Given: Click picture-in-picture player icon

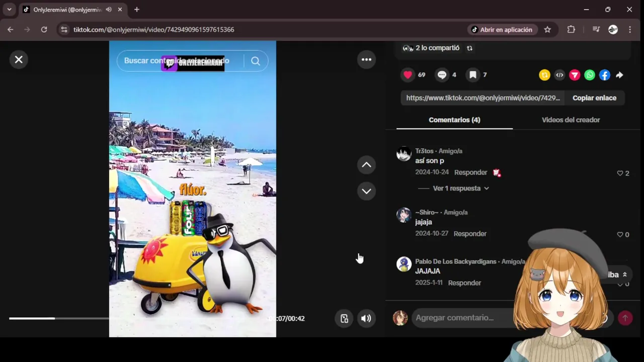Looking at the screenshot, I should pyautogui.click(x=344, y=318).
